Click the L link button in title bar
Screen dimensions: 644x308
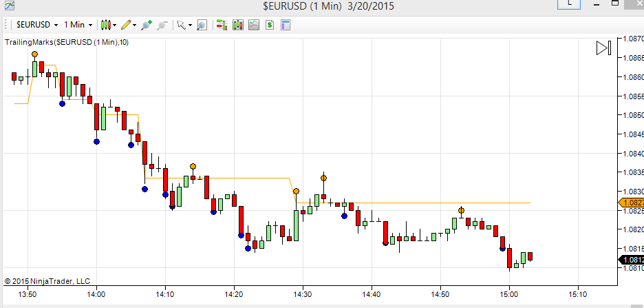click(568, 3)
